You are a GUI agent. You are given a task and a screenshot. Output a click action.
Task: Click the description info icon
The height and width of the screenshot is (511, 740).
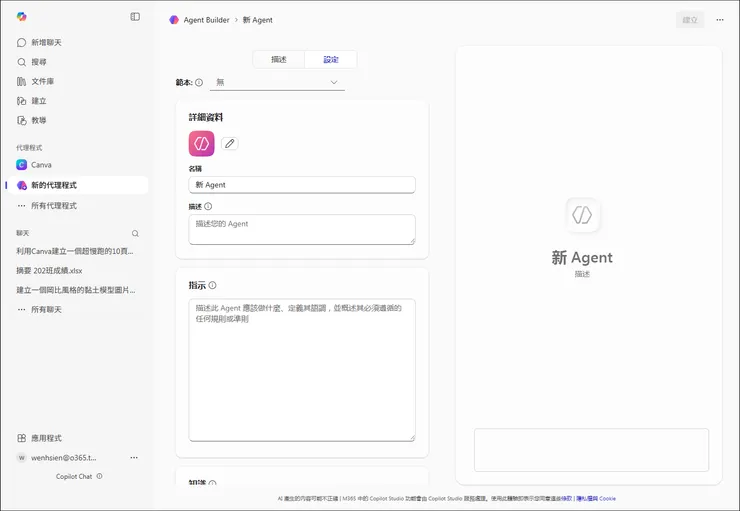pos(208,206)
